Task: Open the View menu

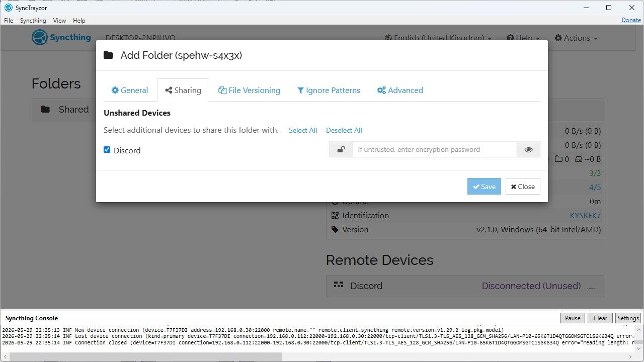Action: (x=59, y=21)
